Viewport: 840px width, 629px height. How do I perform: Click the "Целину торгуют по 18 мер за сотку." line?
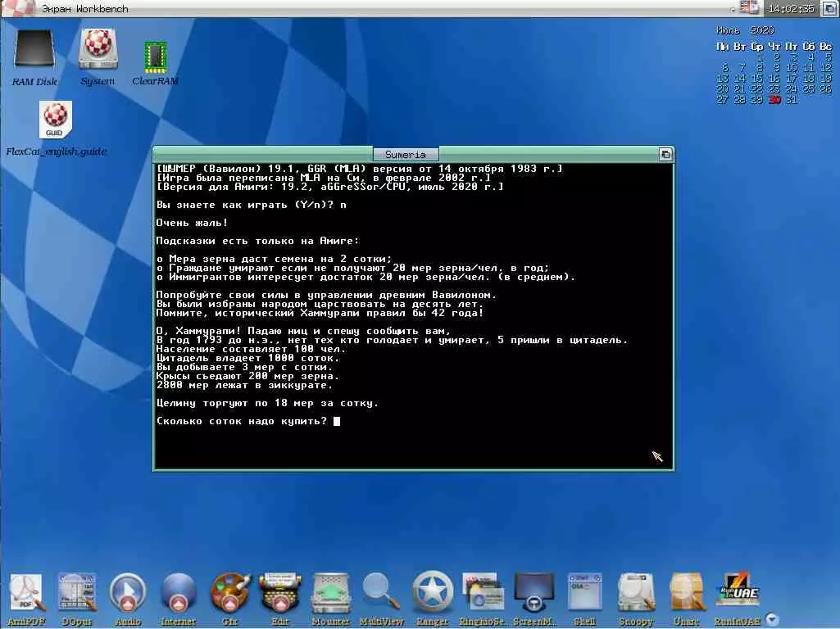(267, 403)
